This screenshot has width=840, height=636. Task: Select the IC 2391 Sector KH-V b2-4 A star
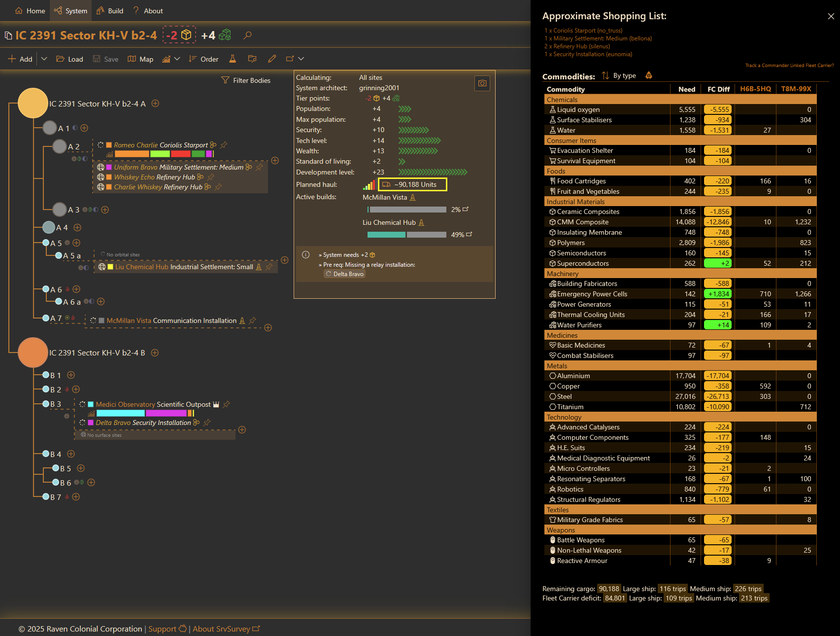point(33,103)
